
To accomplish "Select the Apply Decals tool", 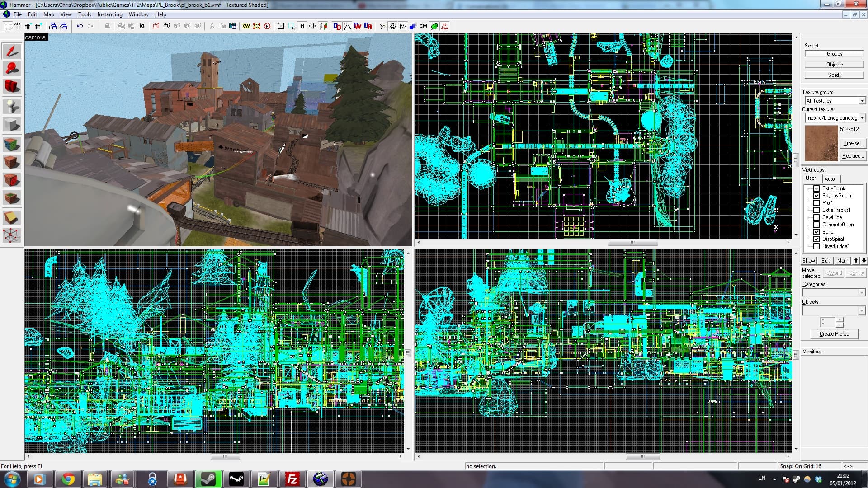I will [12, 180].
